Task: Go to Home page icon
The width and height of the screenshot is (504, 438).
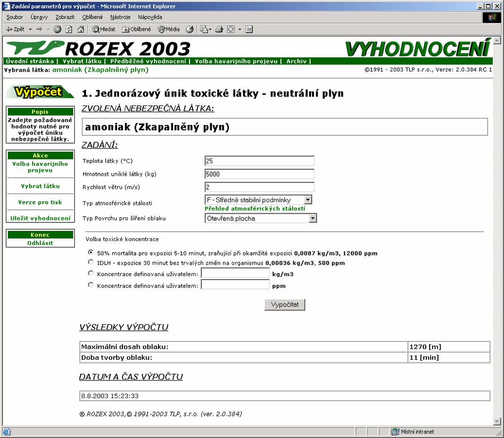Action: coord(81,29)
